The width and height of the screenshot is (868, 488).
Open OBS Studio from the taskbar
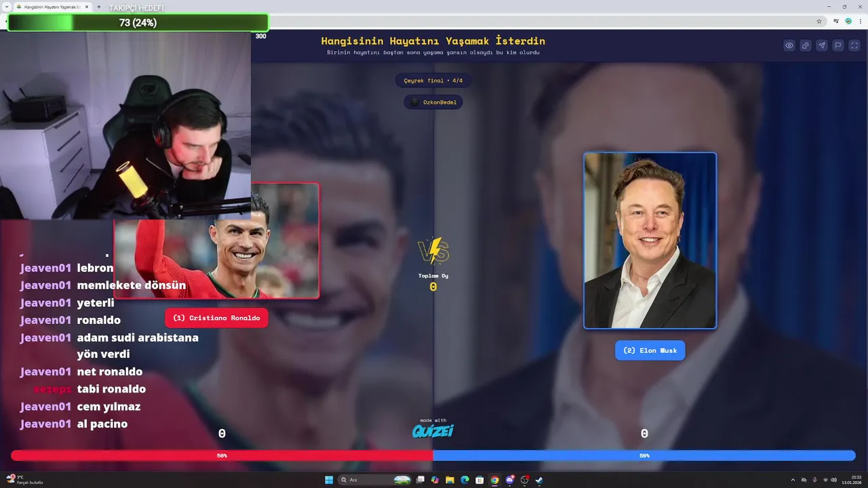point(524,480)
